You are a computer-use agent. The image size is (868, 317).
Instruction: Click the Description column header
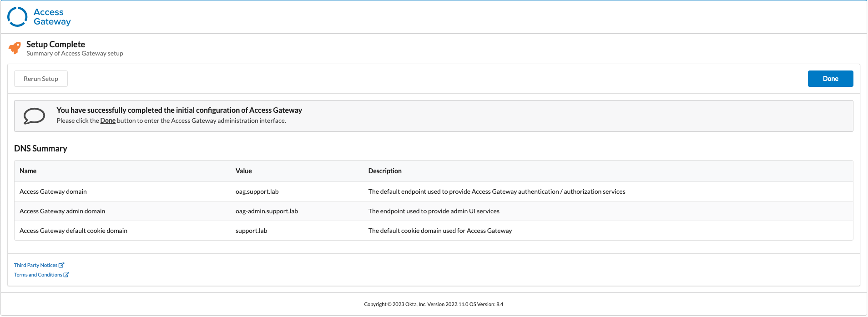pyautogui.click(x=385, y=171)
